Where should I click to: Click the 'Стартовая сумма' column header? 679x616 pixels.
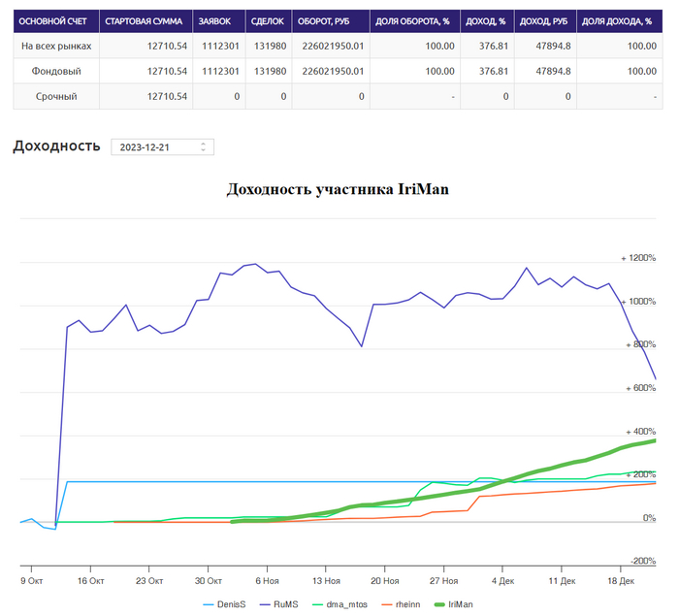145,21
